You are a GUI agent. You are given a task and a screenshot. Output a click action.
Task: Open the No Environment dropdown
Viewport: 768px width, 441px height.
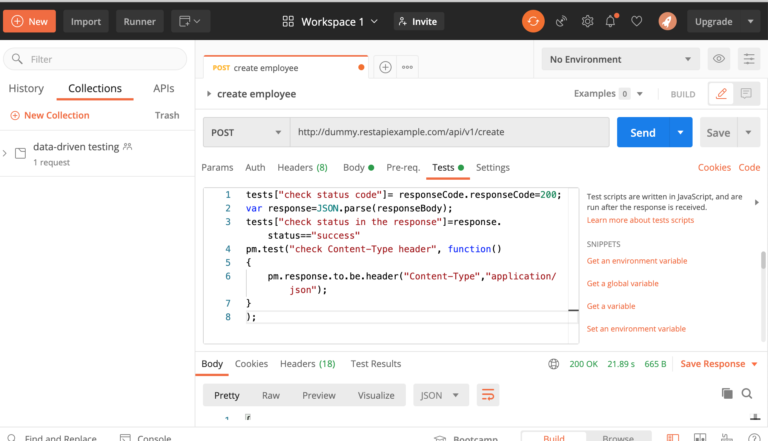tap(621, 59)
